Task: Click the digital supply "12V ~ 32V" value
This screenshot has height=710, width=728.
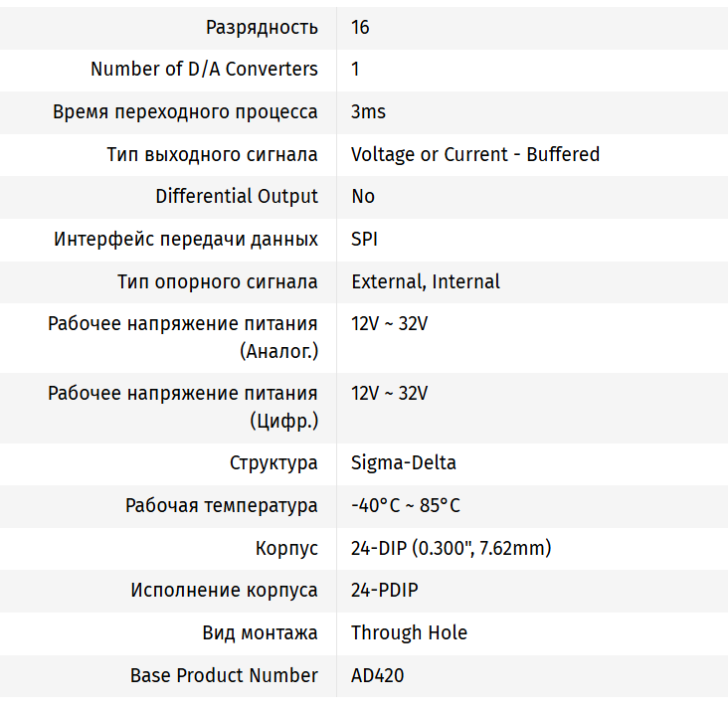Action: point(389,393)
